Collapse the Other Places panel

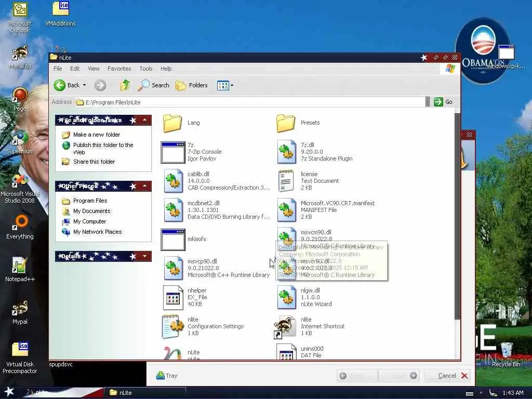tap(145, 186)
